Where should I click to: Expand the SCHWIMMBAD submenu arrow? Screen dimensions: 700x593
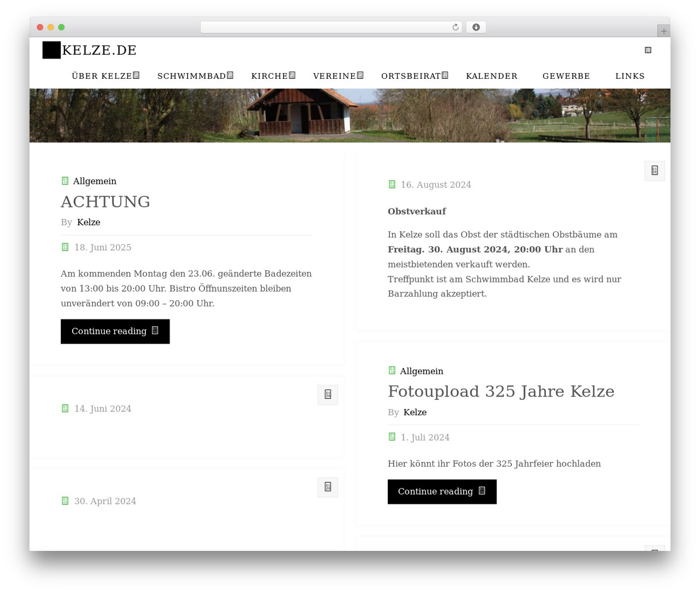pos(230,75)
